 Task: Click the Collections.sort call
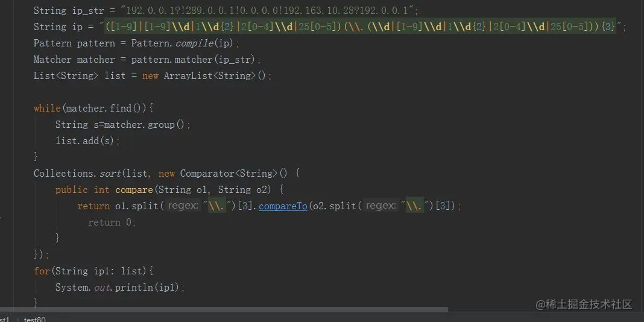pos(77,173)
